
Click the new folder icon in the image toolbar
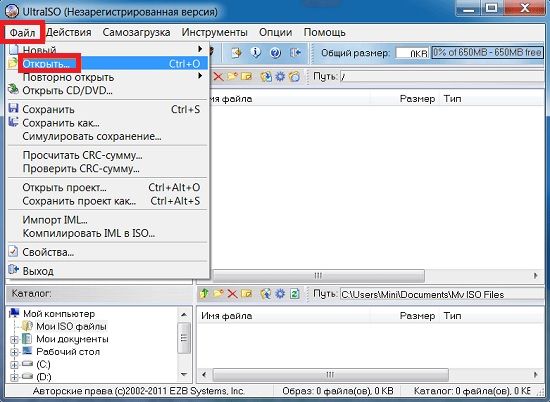point(232,76)
